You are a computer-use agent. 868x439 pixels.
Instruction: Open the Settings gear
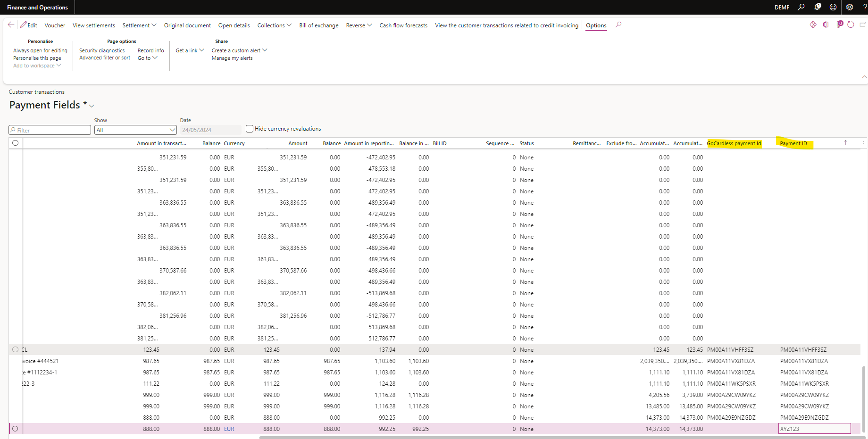click(849, 7)
